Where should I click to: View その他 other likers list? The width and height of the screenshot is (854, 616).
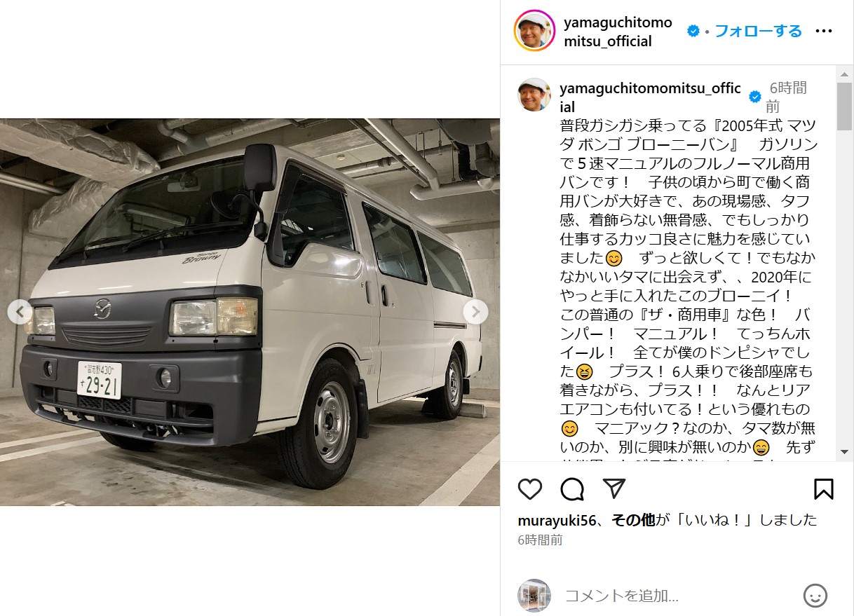(x=633, y=520)
